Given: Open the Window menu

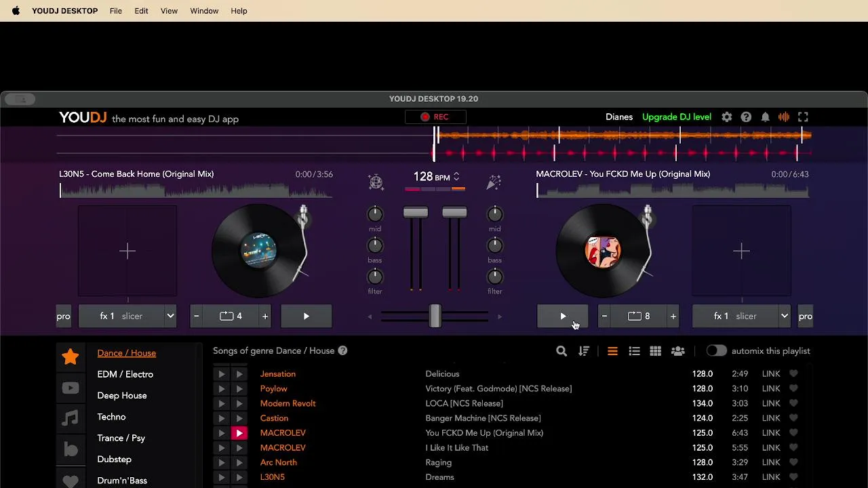Looking at the screenshot, I should (204, 11).
